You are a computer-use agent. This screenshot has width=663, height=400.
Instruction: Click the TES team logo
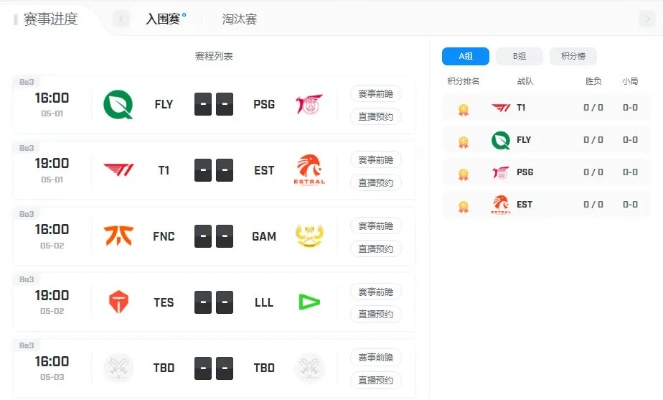118,302
